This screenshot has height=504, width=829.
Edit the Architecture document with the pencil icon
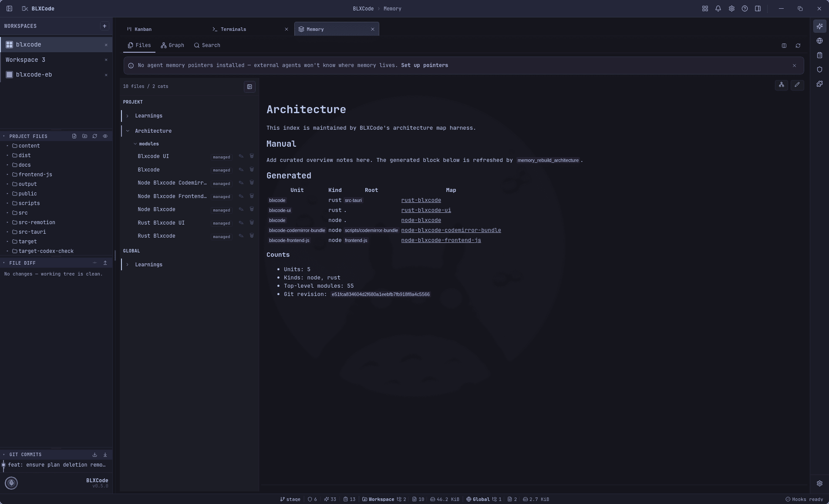[797, 85]
